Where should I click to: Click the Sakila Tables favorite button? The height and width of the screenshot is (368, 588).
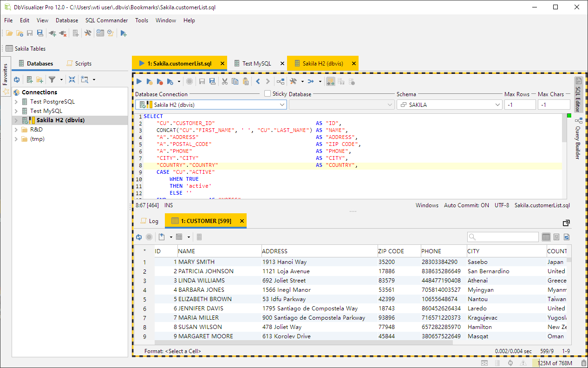[x=26, y=49]
